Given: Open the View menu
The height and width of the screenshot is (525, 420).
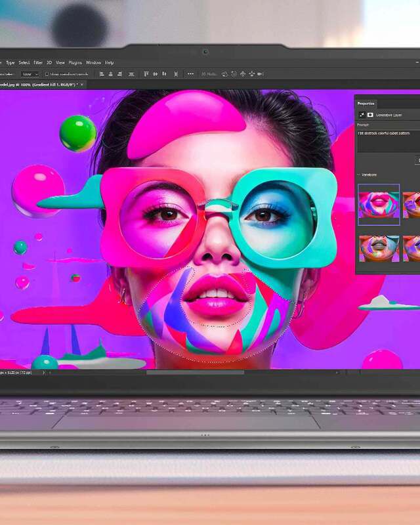Looking at the screenshot, I should click(60, 62).
